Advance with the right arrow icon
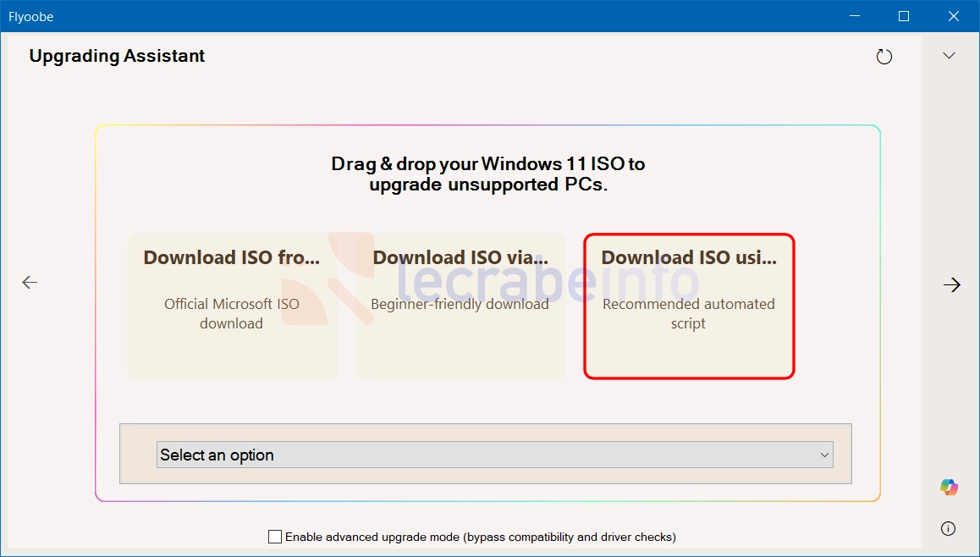This screenshot has width=980, height=557. pyautogui.click(x=952, y=285)
